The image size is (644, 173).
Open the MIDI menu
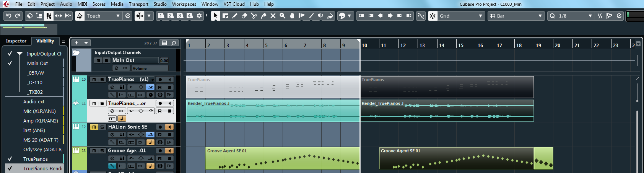tap(82, 4)
